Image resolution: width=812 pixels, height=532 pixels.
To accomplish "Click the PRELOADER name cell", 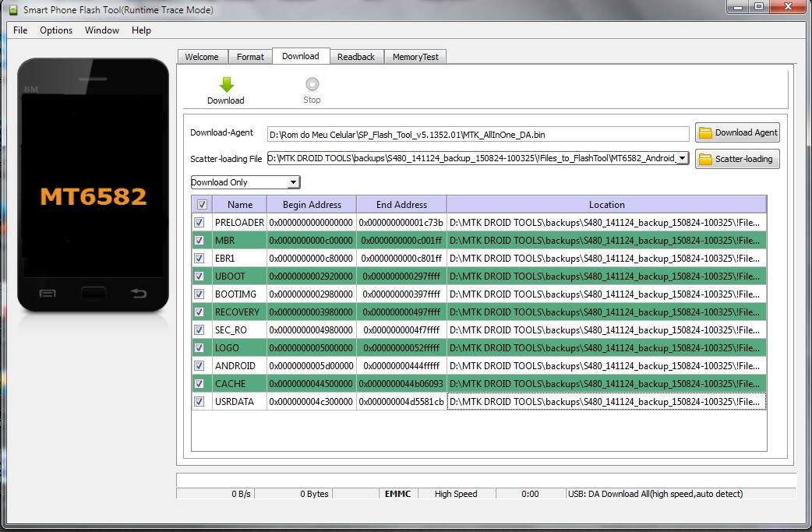I will (x=239, y=223).
